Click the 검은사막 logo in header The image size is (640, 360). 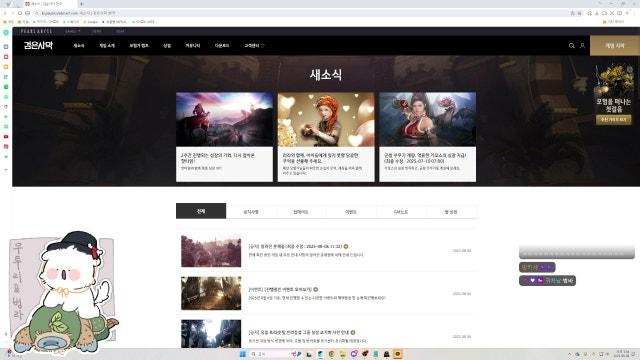38,45
